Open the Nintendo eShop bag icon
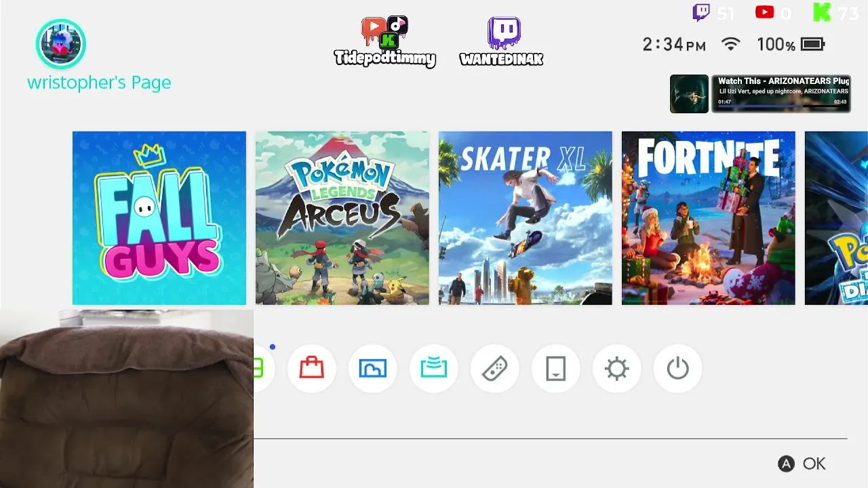Image resolution: width=868 pixels, height=488 pixels. tap(312, 369)
